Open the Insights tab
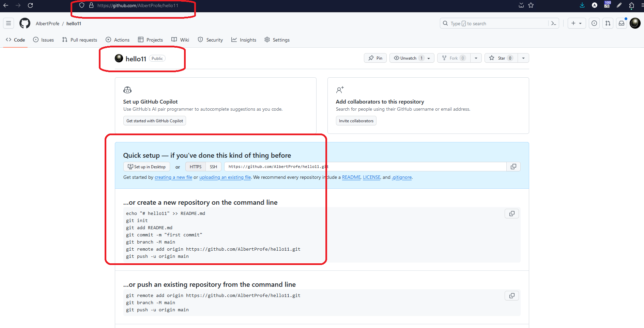 coord(244,40)
